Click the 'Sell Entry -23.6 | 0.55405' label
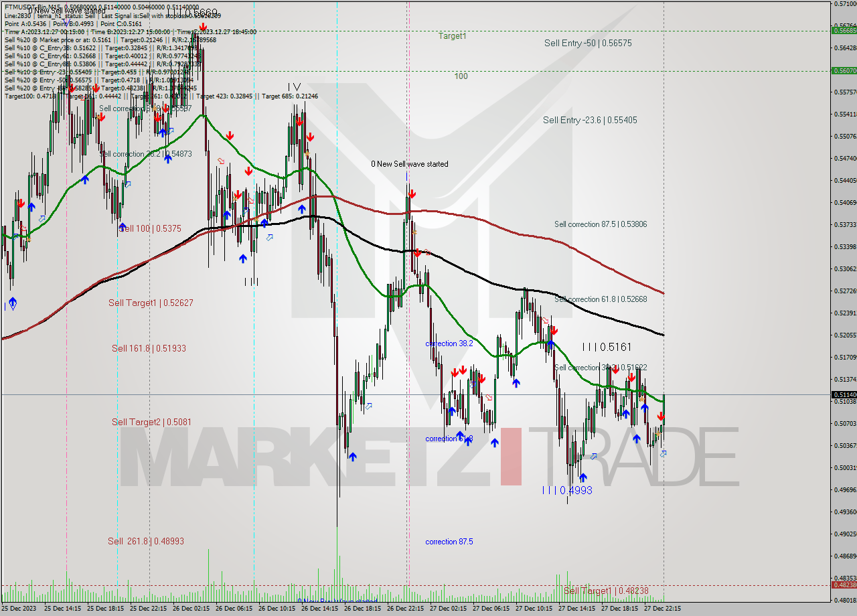Image resolution: width=857 pixels, height=616 pixels. pos(590,120)
